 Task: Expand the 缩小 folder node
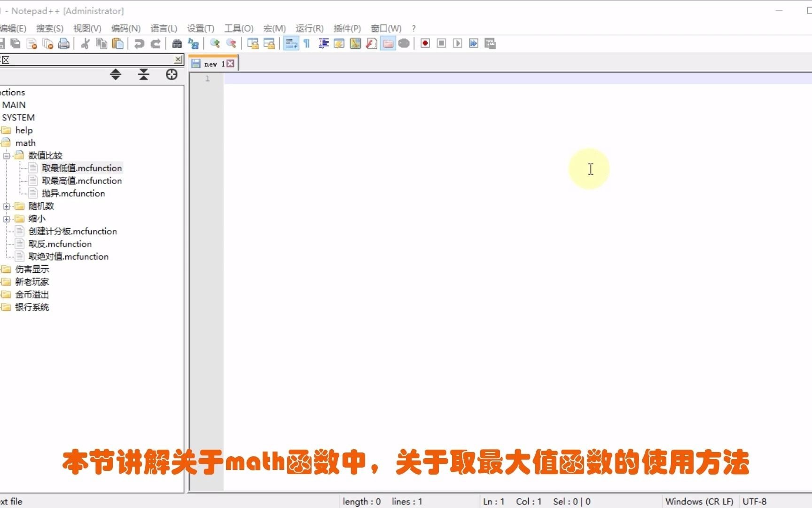click(x=6, y=219)
